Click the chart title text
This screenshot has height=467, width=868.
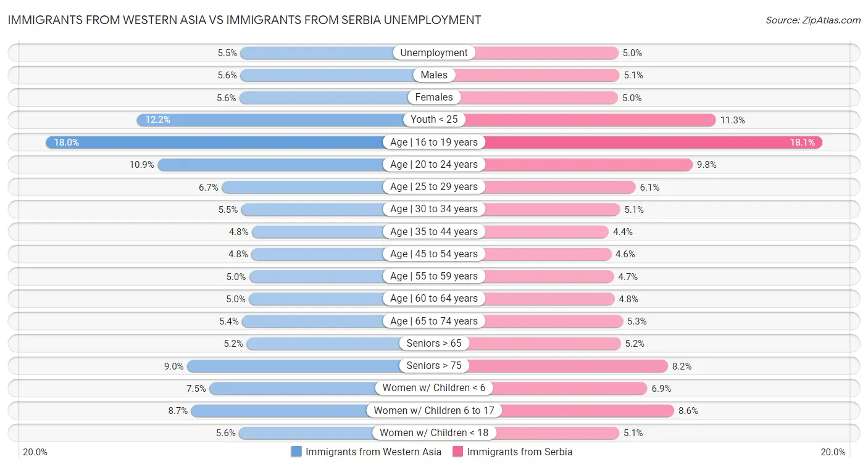(244, 20)
